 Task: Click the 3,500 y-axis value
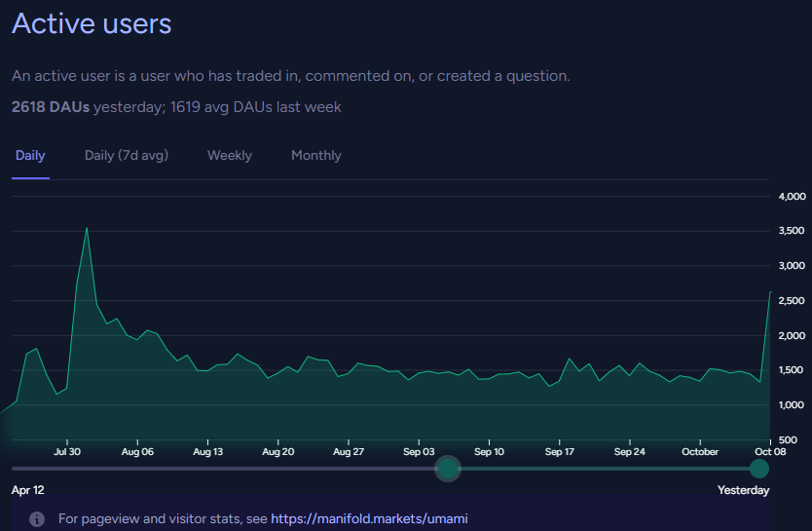tap(792, 231)
